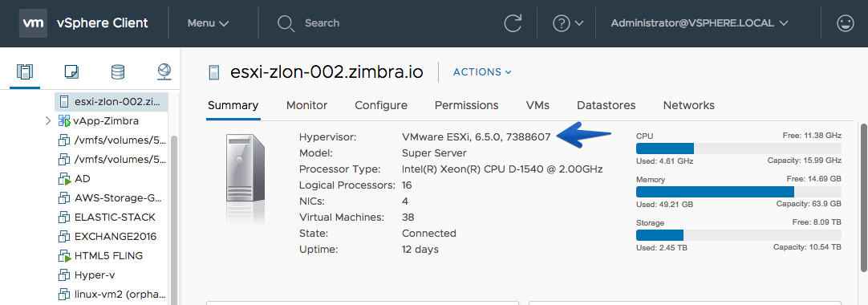The image size is (868, 305).
Task: Open the Networking inventory view icon
Action: (164, 71)
